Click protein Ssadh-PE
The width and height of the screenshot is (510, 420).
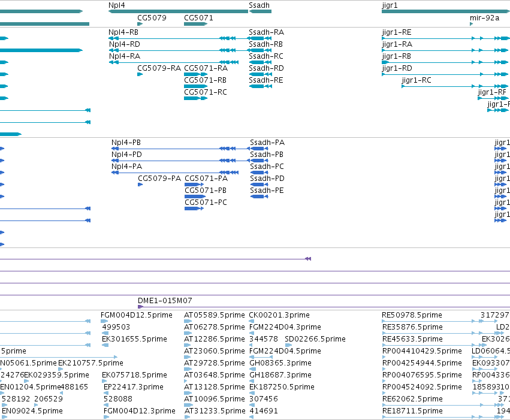[267, 191]
